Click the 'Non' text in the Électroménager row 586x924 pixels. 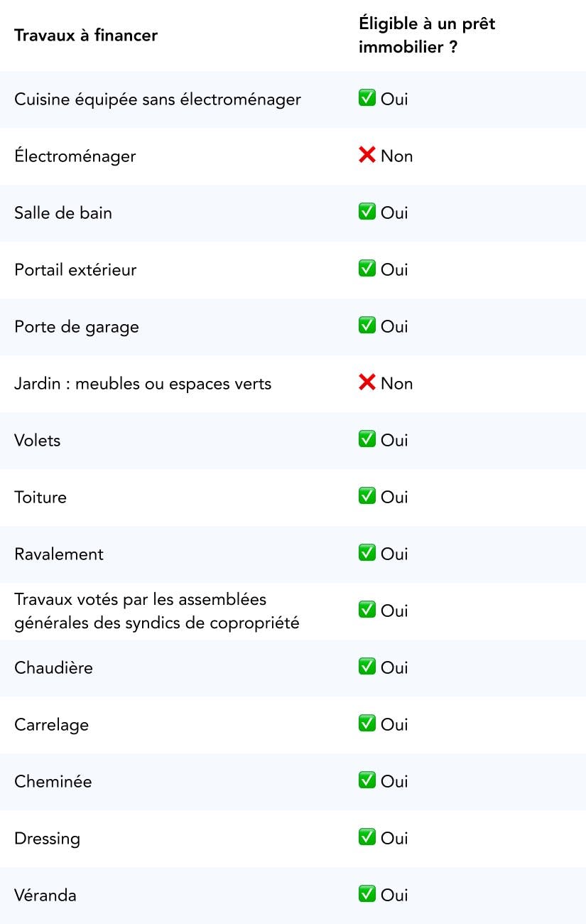pyautogui.click(x=396, y=156)
